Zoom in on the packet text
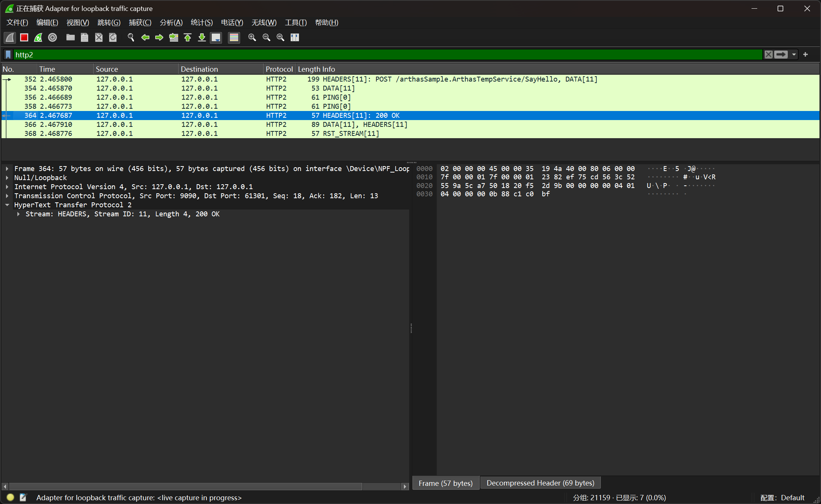Image resolution: width=821 pixels, height=504 pixels. pos(252,37)
